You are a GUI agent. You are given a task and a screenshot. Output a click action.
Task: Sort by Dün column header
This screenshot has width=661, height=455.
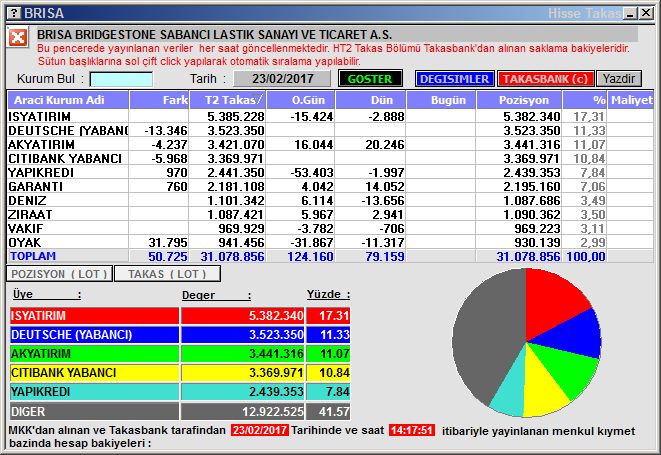pyautogui.click(x=371, y=100)
